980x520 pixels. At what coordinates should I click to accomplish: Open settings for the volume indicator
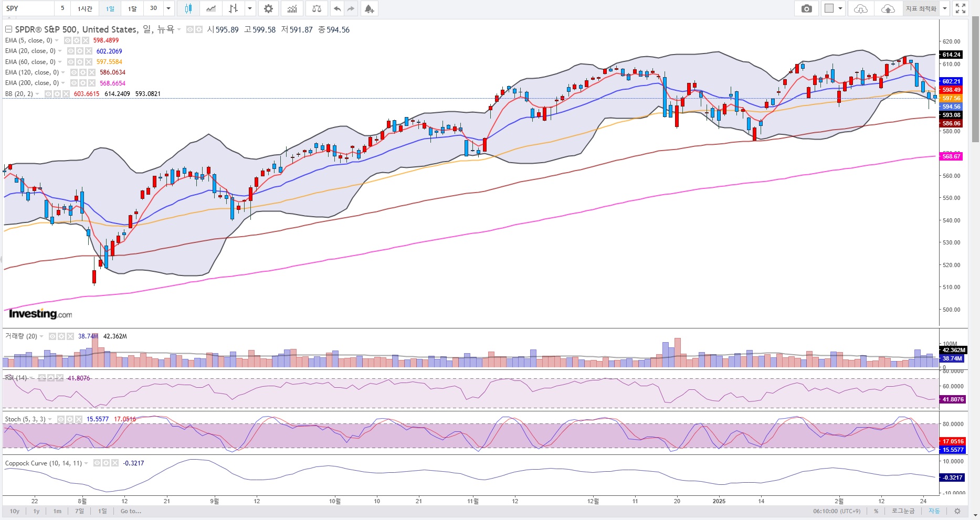click(x=61, y=336)
